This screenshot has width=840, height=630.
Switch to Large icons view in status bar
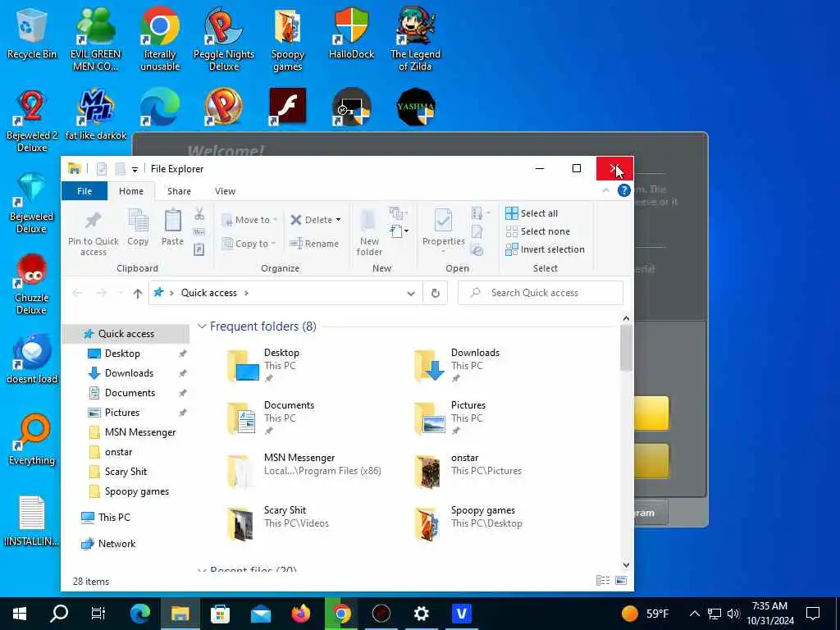tap(621, 581)
